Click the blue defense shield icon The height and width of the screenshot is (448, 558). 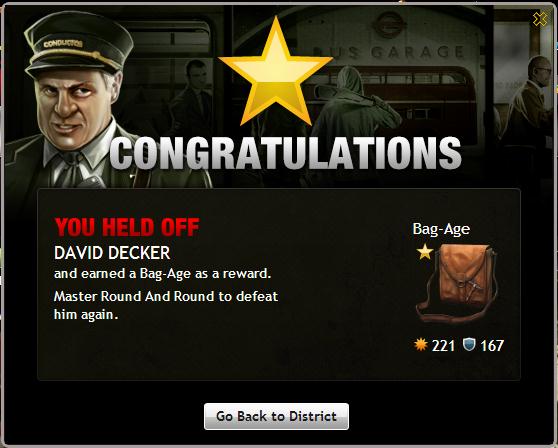469,344
